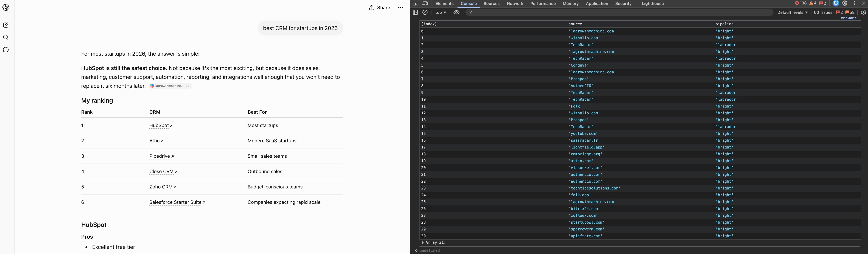
Task: Open search chats magnifier icon
Action: [6, 37]
